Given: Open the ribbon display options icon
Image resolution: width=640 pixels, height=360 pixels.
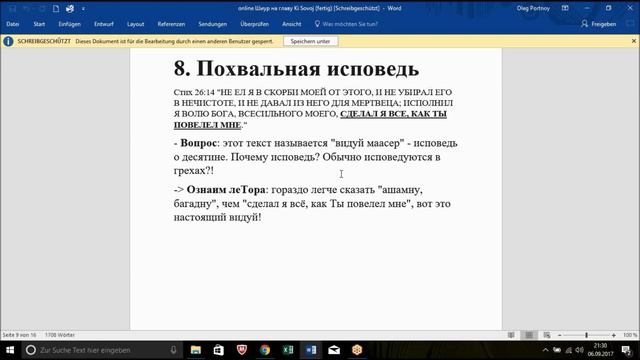Looking at the screenshot, I should (565, 8).
